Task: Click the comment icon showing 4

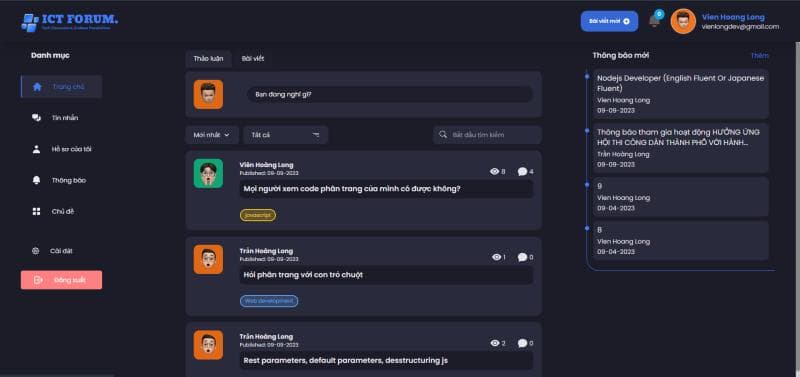Action: coord(522,171)
